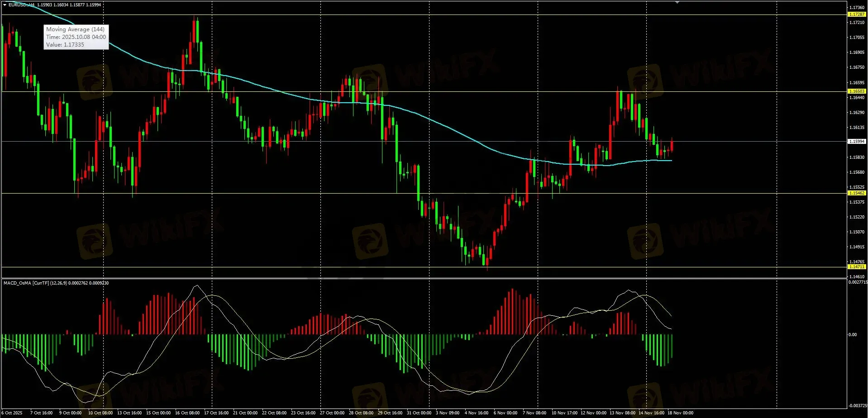Click the 9 Oct 00:00 time label
The image size is (868, 418).
(70, 413)
